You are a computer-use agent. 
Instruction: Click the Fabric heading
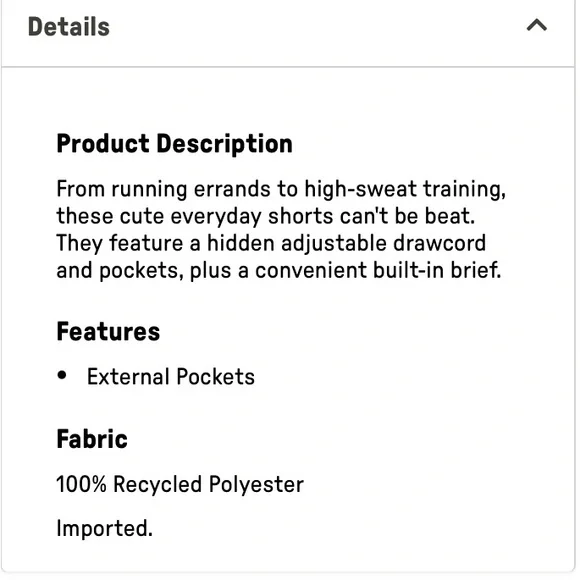pos(92,439)
